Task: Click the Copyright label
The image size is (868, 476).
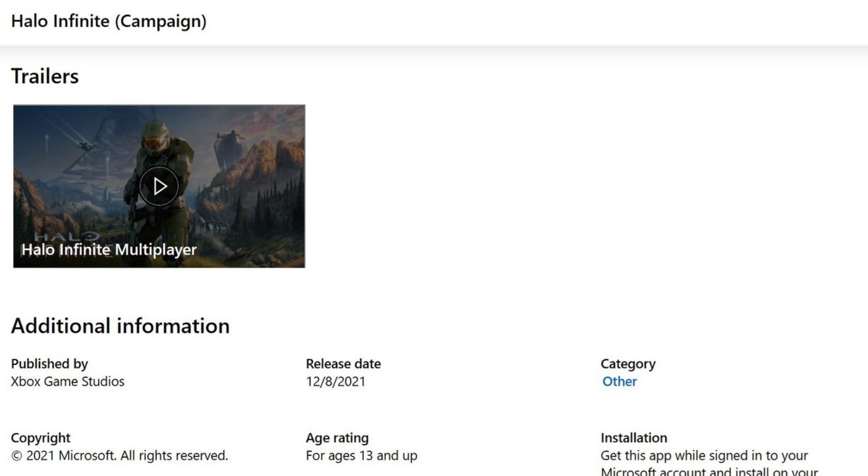Action: [x=40, y=438]
